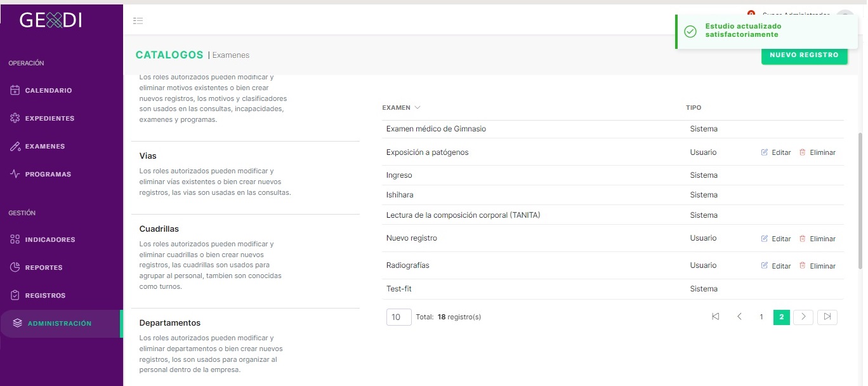Click 'Lectura de la composición corporal (TANITA)'

tap(463, 215)
